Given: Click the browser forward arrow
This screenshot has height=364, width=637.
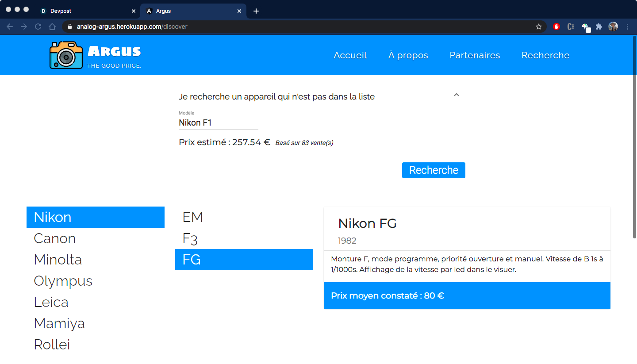Looking at the screenshot, I should coord(24,27).
